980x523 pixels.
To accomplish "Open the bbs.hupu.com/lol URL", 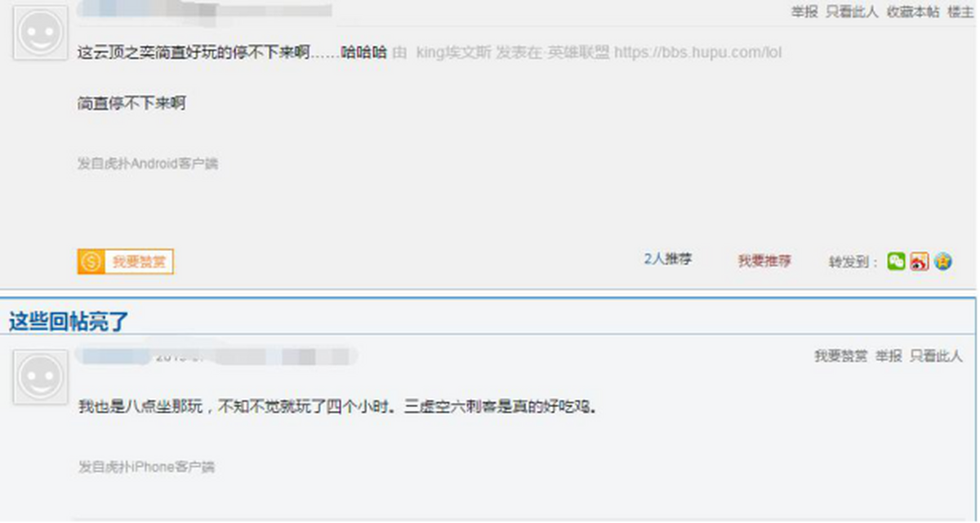I will (698, 52).
